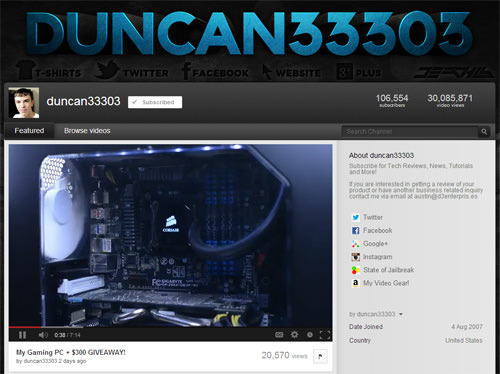The width and height of the screenshot is (500, 374).
Task: Click the Facebook icon in About
Action: pos(356,230)
